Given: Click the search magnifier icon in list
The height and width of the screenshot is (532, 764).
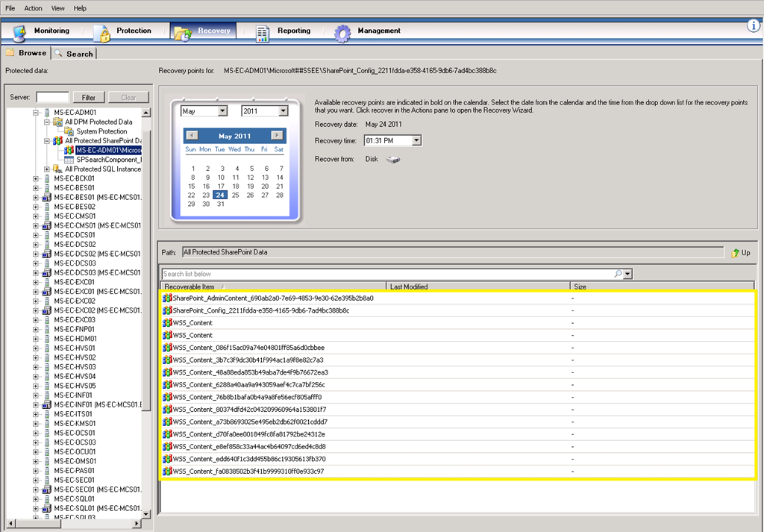Looking at the screenshot, I should (618, 274).
